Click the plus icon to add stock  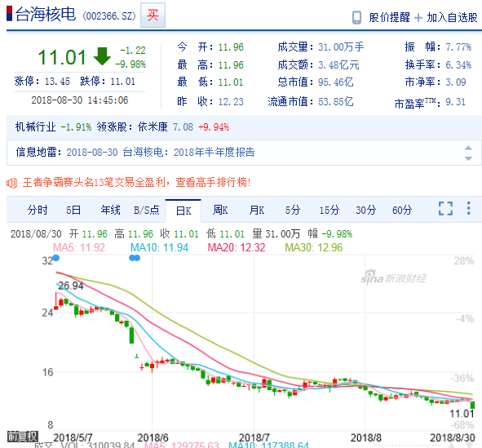click(418, 18)
